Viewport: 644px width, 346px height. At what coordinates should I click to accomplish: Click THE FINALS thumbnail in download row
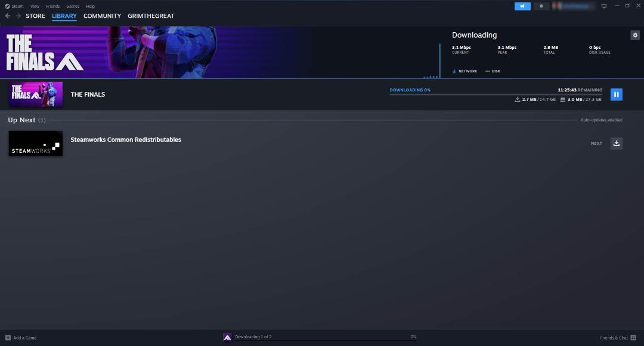pyautogui.click(x=36, y=94)
